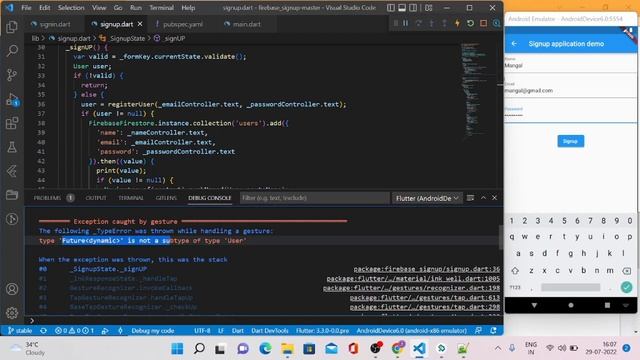
Task: Maximize the panel with the chevron
Action: point(483,198)
